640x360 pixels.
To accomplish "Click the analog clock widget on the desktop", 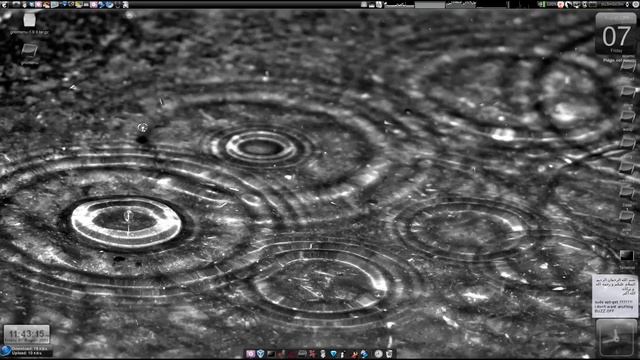I will 616,338.
